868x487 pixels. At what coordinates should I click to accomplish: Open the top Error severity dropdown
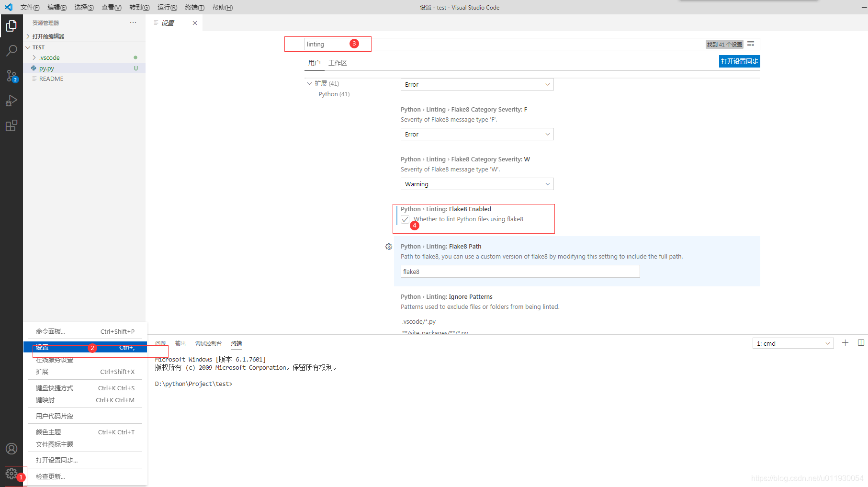pyautogui.click(x=477, y=84)
